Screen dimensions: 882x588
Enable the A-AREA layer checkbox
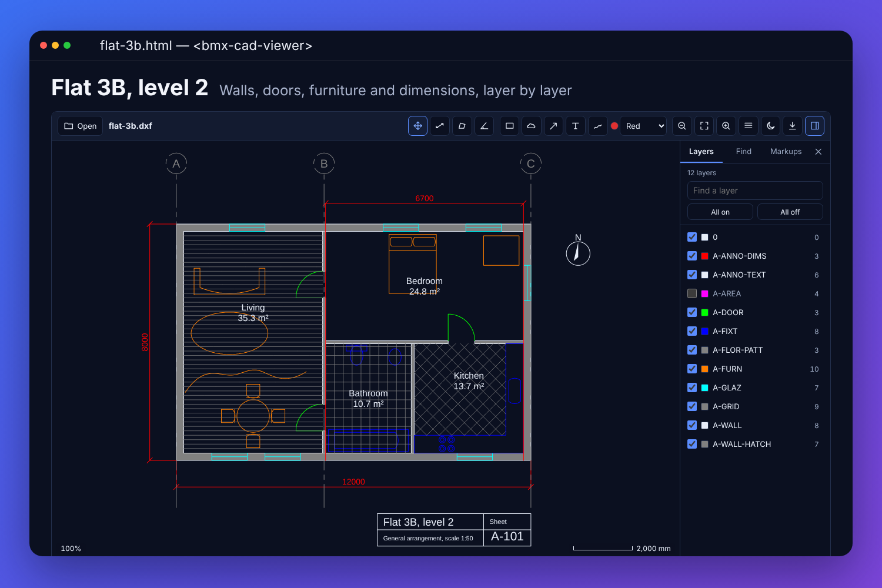click(692, 293)
